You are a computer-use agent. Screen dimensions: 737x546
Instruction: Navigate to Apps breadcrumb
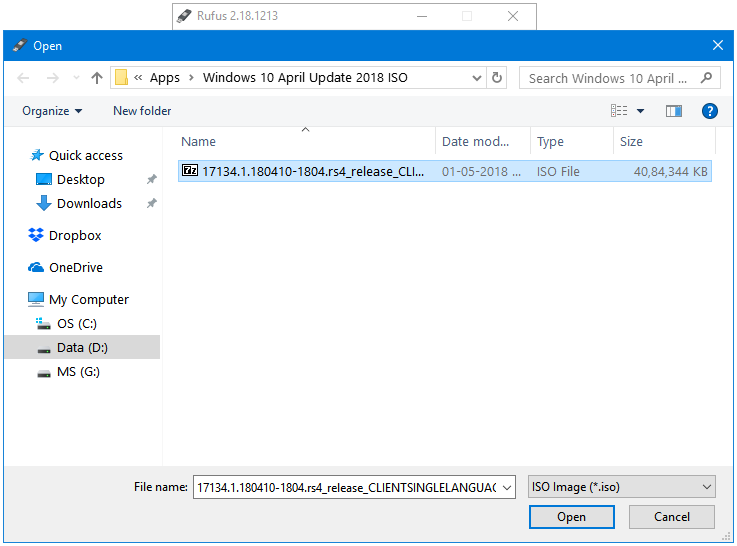165,78
